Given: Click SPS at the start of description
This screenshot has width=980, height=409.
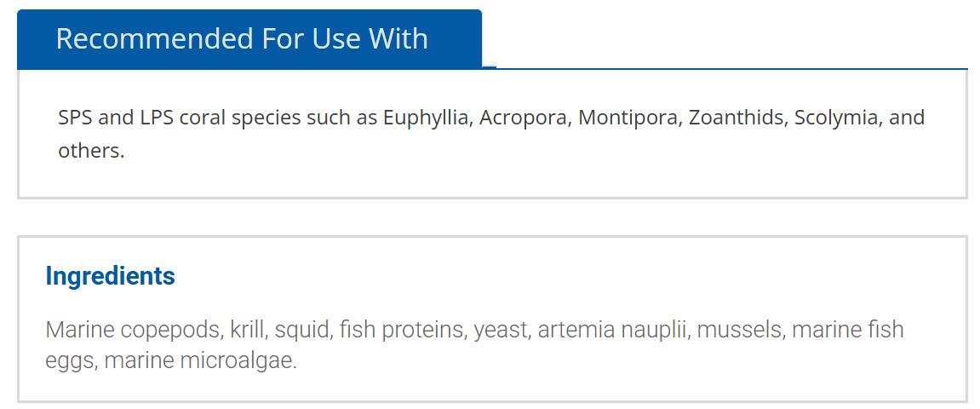Looking at the screenshot, I should click(x=75, y=118).
